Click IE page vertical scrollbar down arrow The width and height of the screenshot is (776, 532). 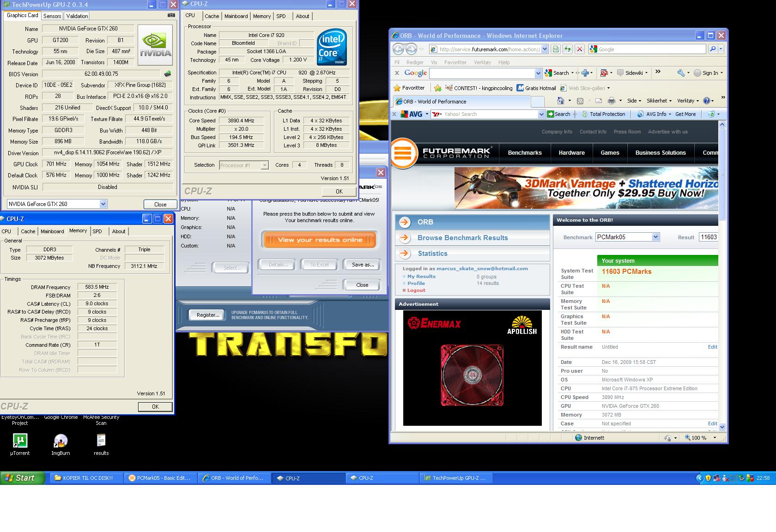[x=722, y=427]
